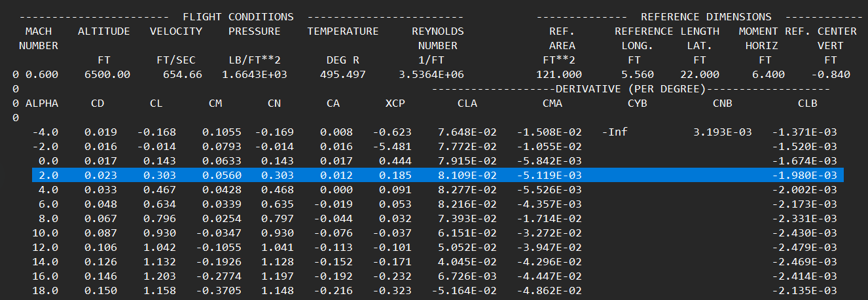Select horizontal moment center 6.400
868x300 pixels.
(x=769, y=75)
